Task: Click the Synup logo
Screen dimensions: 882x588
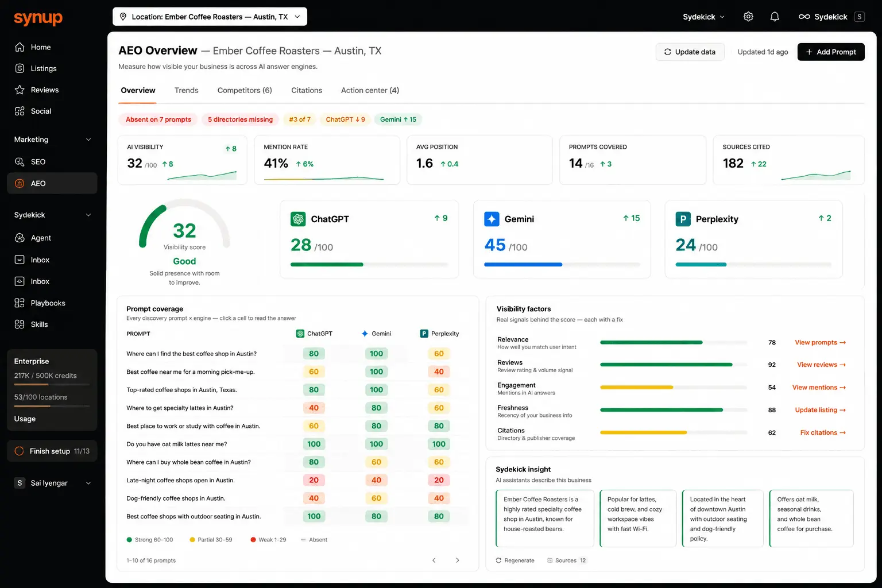Action: pos(38,18)
